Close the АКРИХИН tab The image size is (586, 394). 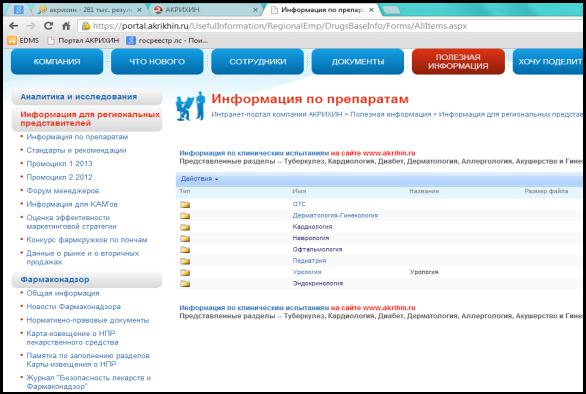pos(255,10)
